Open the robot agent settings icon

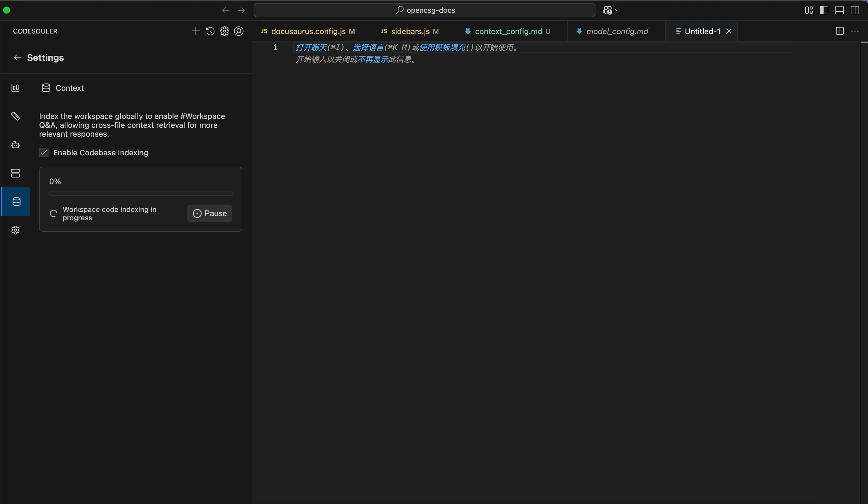[x=15, y=145]
